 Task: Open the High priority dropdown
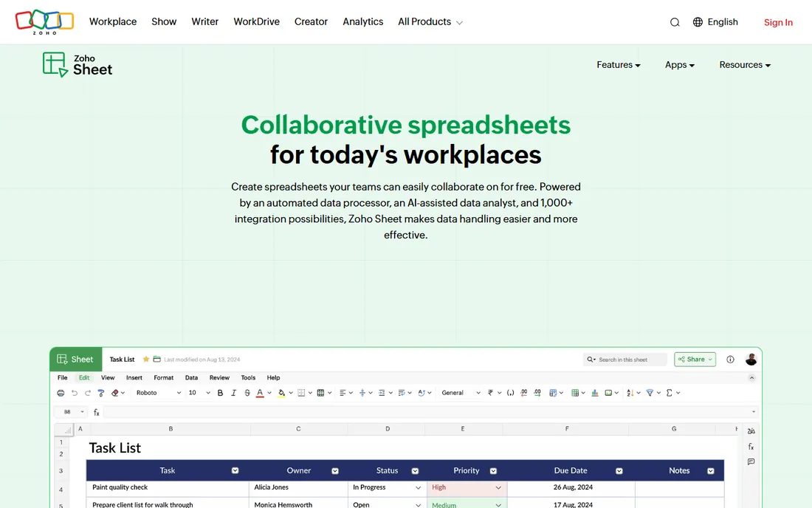(x=498, y=488)
